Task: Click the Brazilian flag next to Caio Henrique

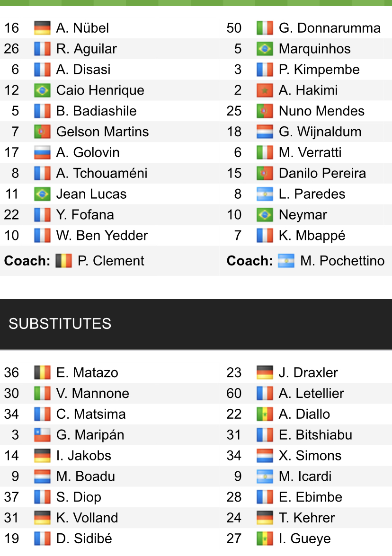Action: pos(42,90)
